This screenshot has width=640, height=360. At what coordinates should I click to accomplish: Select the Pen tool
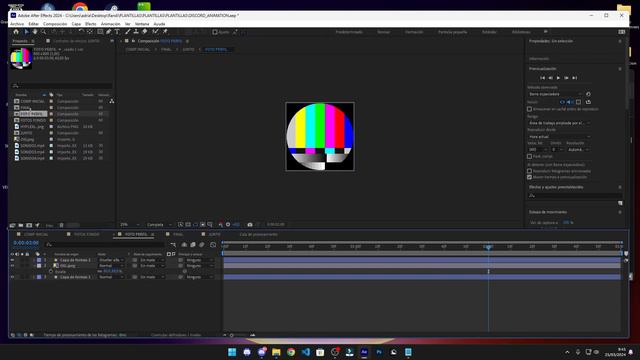pos(109,31)
